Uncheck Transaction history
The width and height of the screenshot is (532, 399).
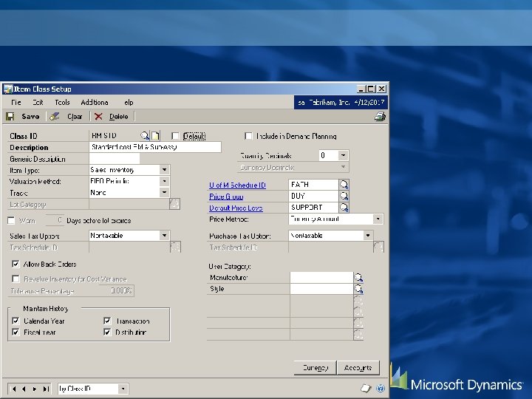107,321
